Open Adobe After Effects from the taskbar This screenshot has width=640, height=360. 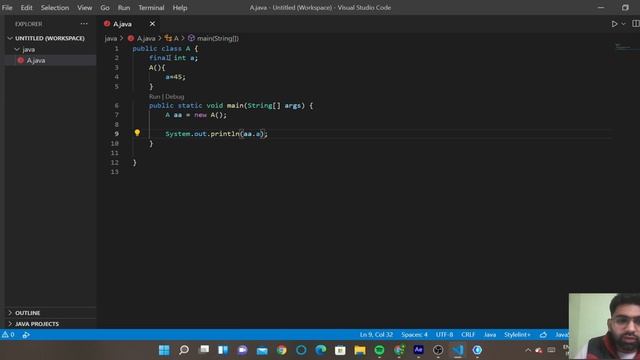point(418,350)
